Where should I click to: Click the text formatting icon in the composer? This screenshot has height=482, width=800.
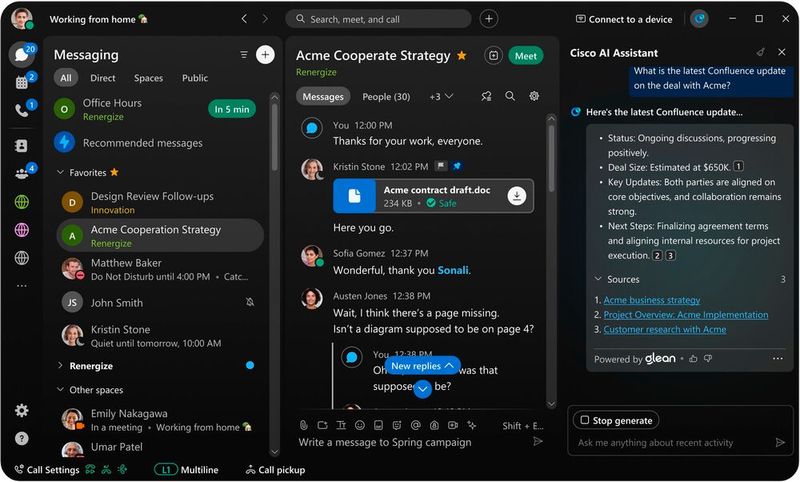coord(341,425)
